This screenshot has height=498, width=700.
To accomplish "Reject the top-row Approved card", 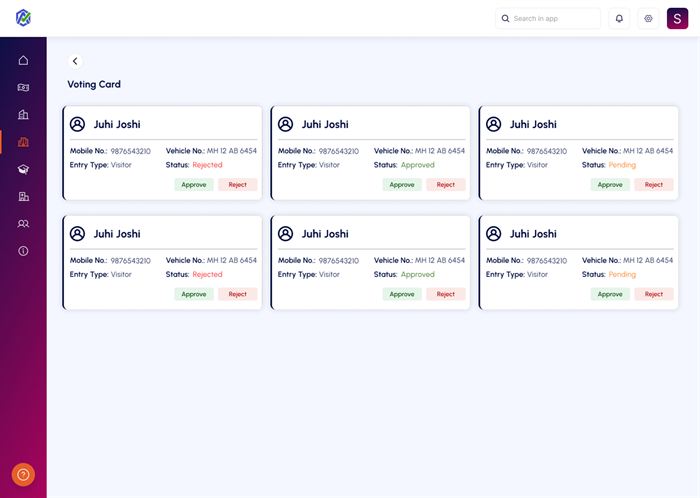I will coord(445,185).
